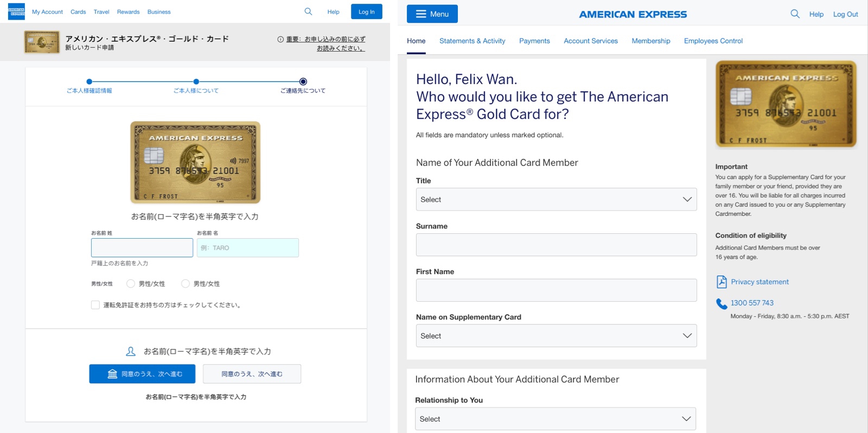The image size is (868, 433).
Task: Open search via left page magnifier icon
Action: 308,11
